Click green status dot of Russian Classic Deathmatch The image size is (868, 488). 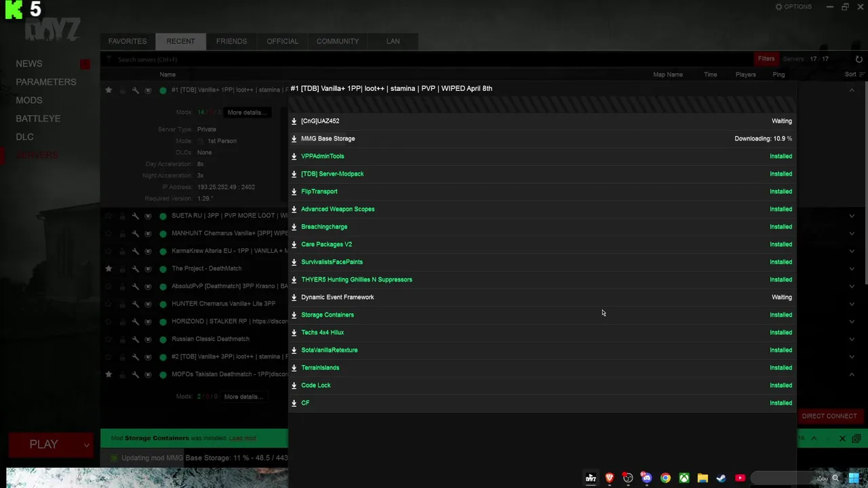tap(163, 339)
